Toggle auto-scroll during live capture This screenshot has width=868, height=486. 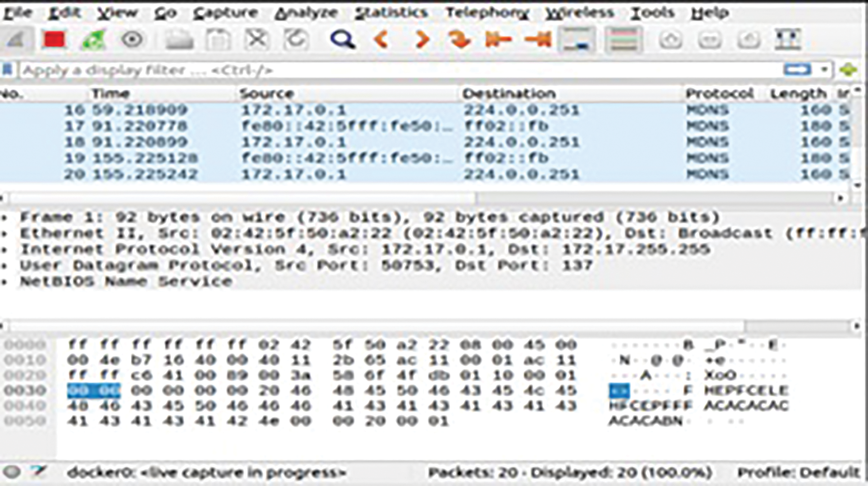click(x=577, y=40)
